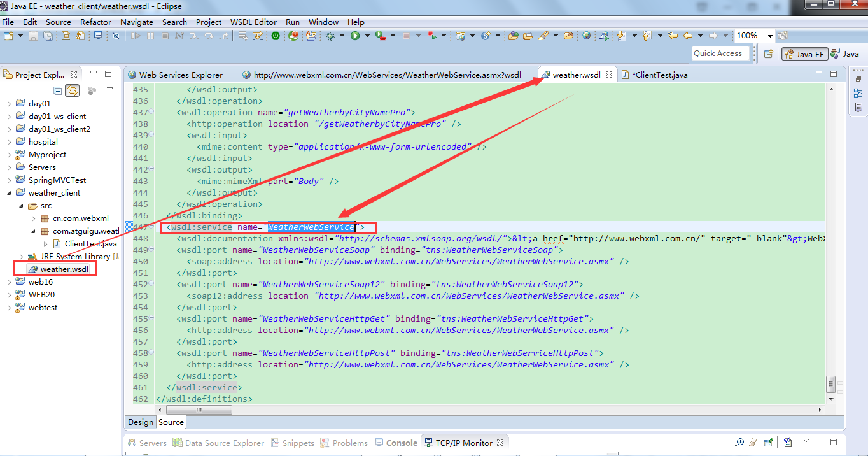
Task: Switch to the Web Services Explorer tab
Action: [x=176, y=75]
